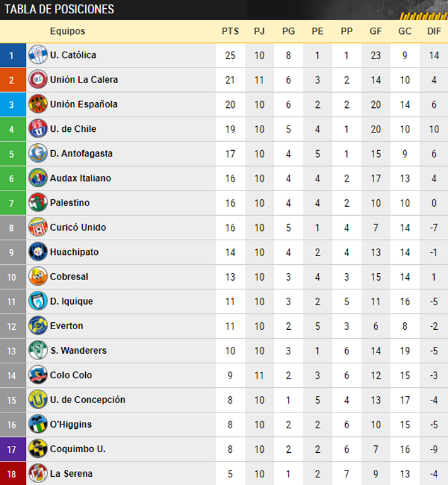This screenshot has height=485, width=448.
Task: Click the Colo Colo crest icon
Action: [38, 375]
